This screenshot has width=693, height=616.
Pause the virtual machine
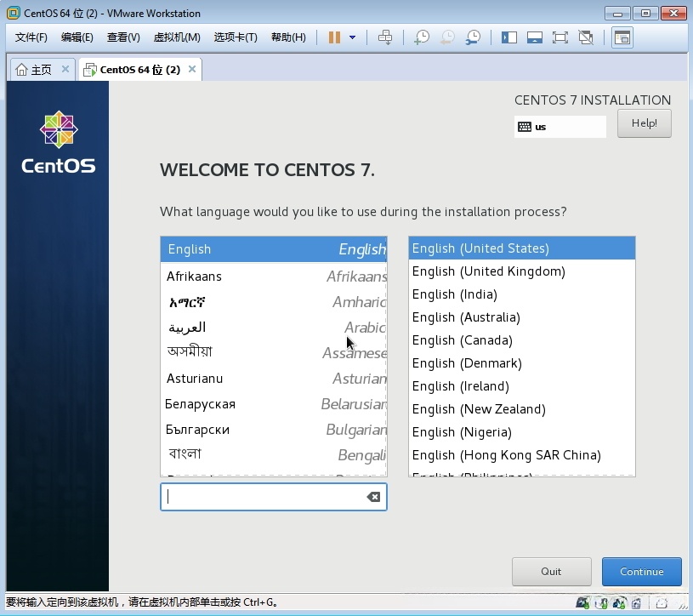point(334,37)
